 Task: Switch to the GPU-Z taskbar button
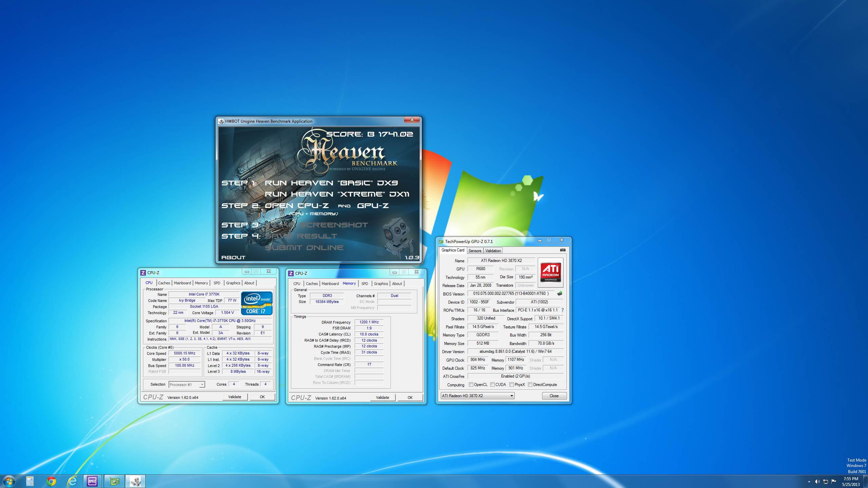click(x=114, y=481)
